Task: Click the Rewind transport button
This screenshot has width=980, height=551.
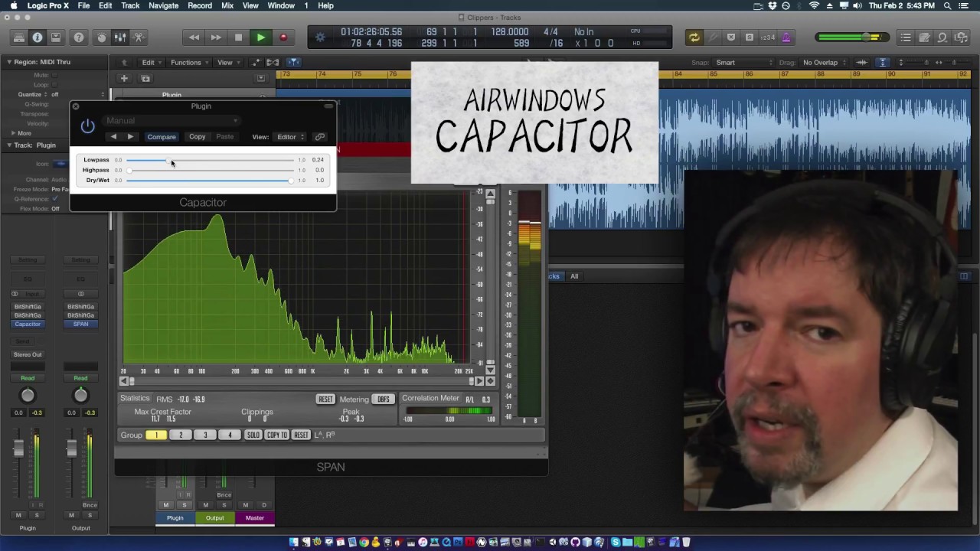Action: click(194, 37)
